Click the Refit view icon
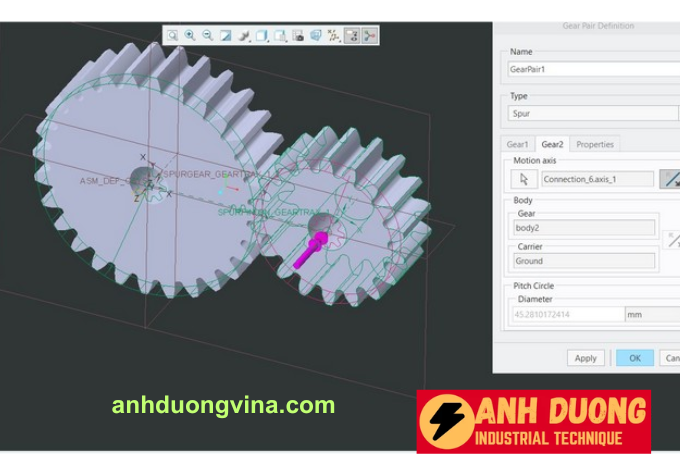The height and width of the screenshot is (454, 680). point(172,35)
